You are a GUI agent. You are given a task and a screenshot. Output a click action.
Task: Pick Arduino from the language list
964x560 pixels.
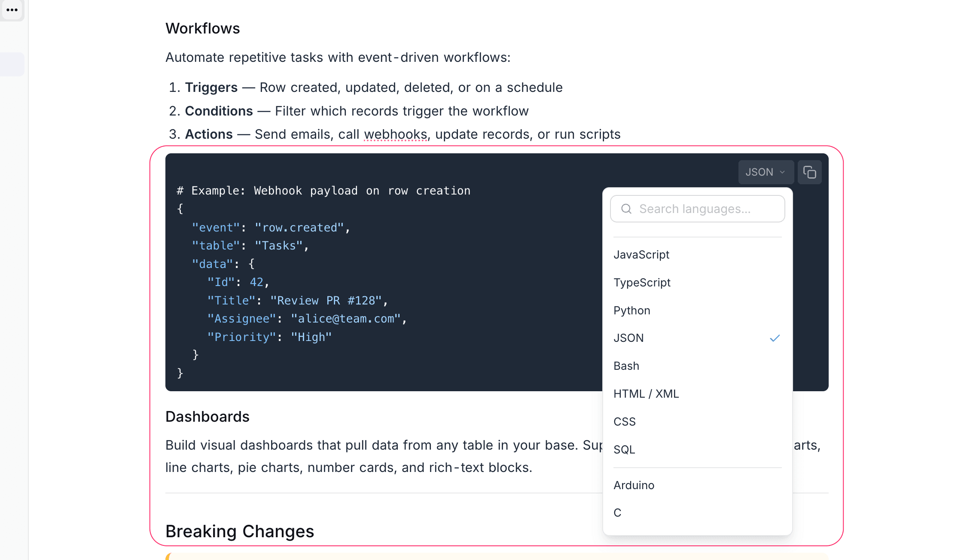coord(634,485)
